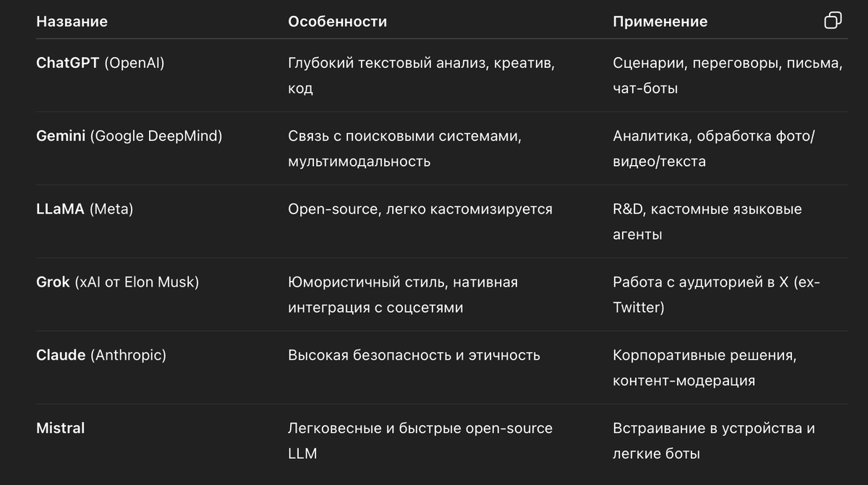Click Встраивание в устройства text
Image resolution: width=868 pixels, height=485 pixels.
(x=713, y=429)
